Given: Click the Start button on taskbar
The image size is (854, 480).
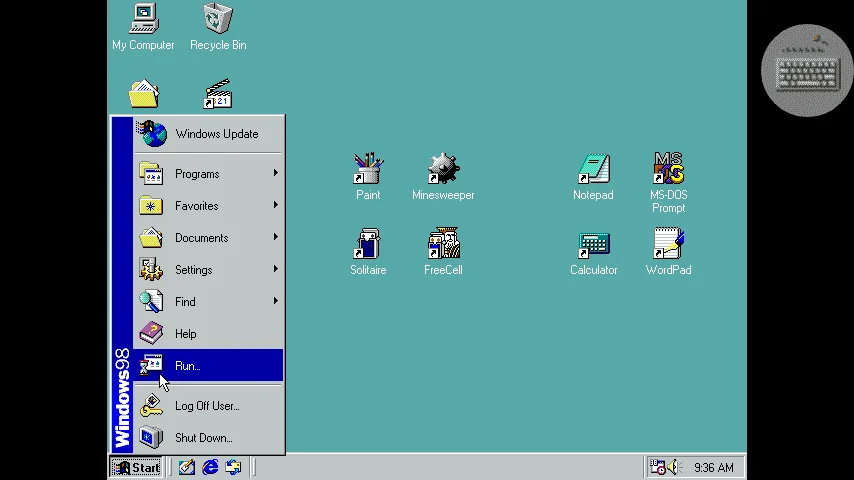Looking at the screenshot, I should click(136, 467).
